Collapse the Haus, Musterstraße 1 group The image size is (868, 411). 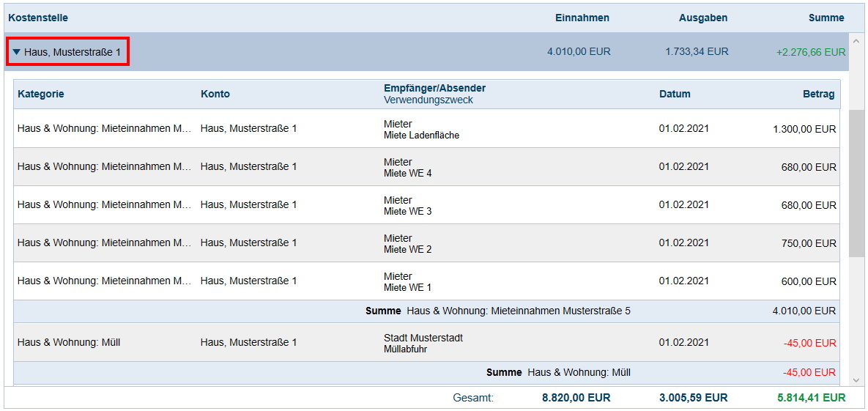tap(17, 52)
